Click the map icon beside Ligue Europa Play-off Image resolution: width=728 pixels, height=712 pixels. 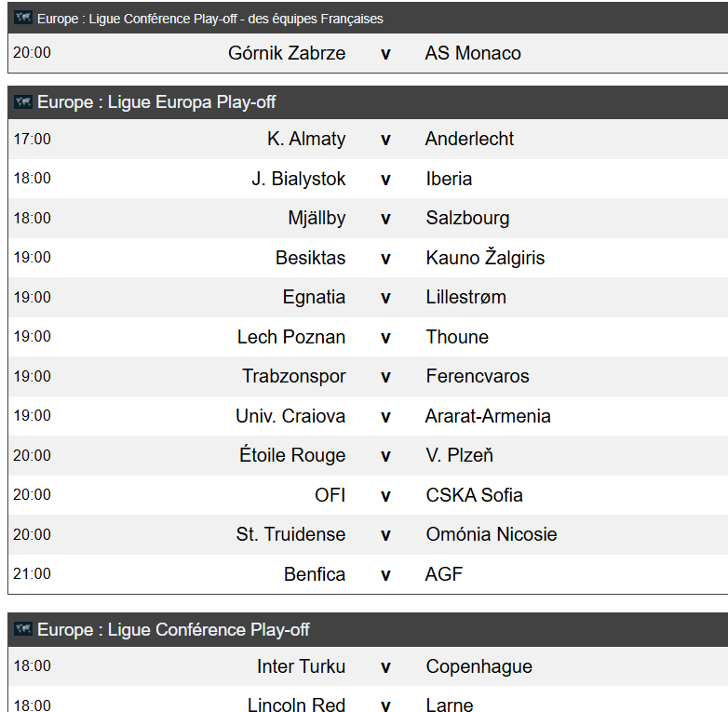[23, 101]
